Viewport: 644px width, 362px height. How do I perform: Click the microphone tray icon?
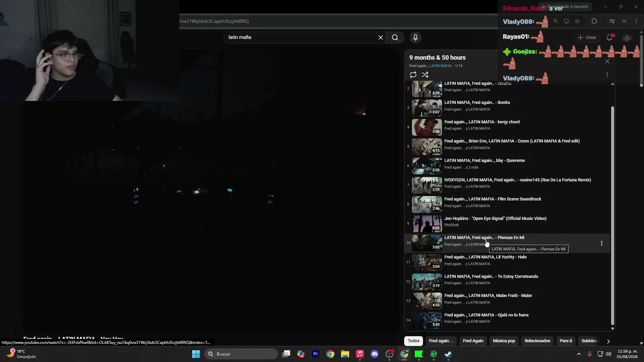tap(590, 354)
